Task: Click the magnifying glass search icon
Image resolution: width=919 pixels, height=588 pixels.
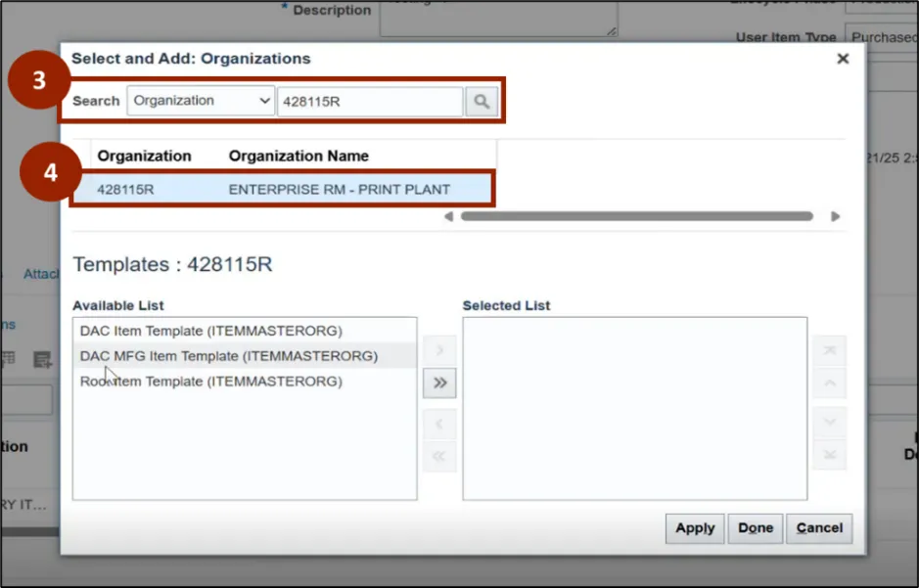Action: 482,102
